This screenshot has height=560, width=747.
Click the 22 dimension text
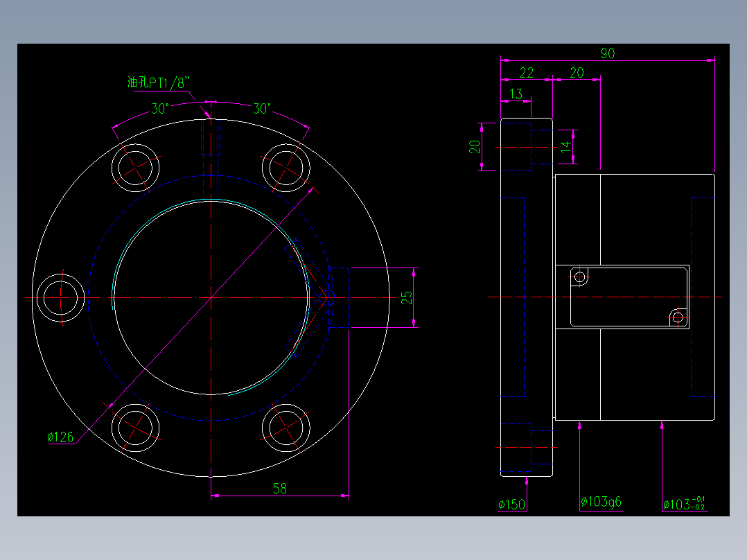(527, 73)
